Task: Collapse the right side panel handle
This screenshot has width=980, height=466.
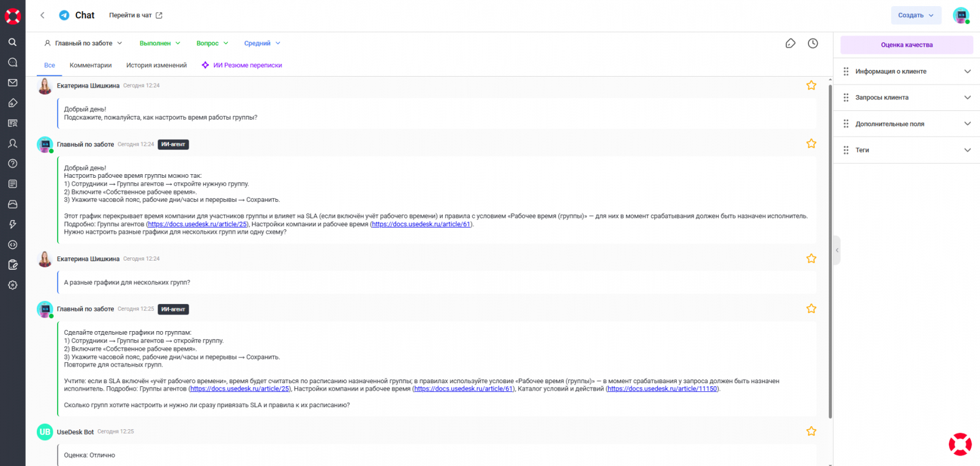Action: pyautogui.click(x=837, y=250)
